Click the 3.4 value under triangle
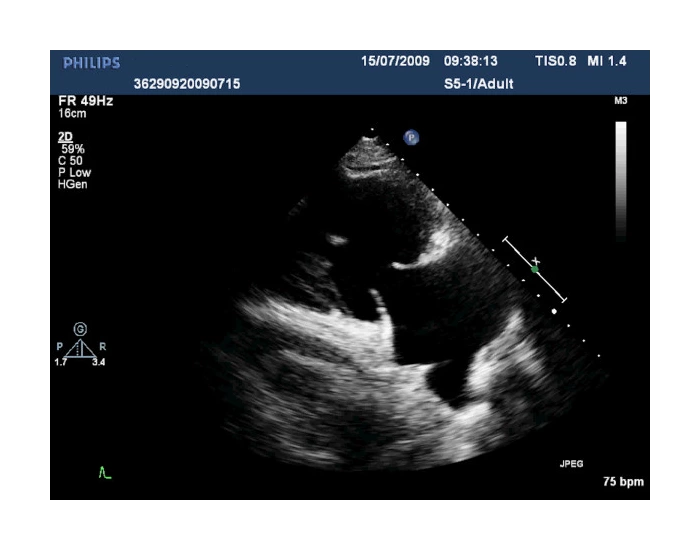Image resolution: width=700 pixels, height=550 pixels. coord(99,362)
